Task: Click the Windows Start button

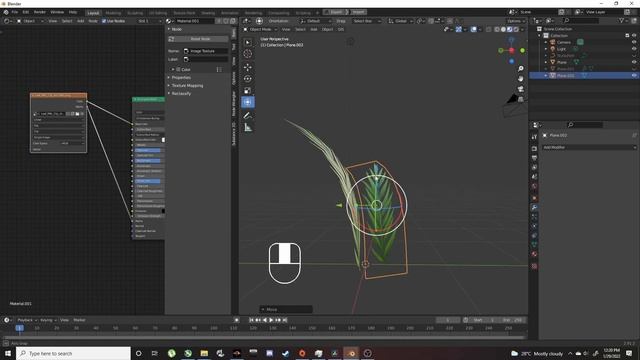Action: tap(8, 353)
